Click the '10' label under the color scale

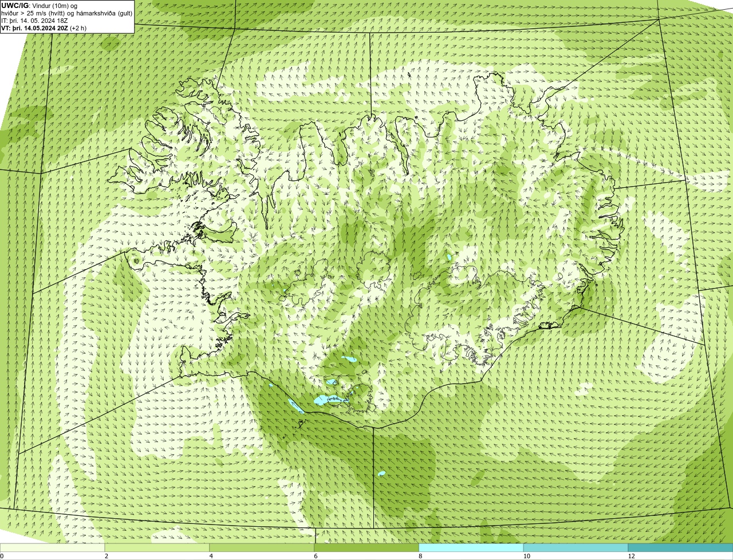click(x=526, y=556)
